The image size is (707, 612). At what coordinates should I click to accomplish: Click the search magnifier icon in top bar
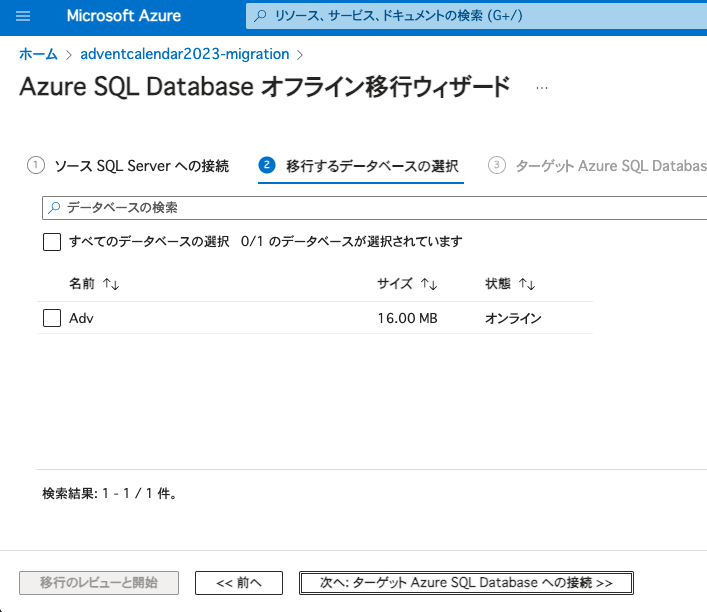click(260, 17)
